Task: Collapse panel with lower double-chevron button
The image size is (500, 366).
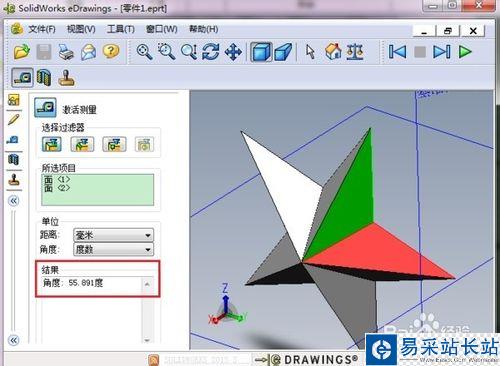Action: point(14,340)
